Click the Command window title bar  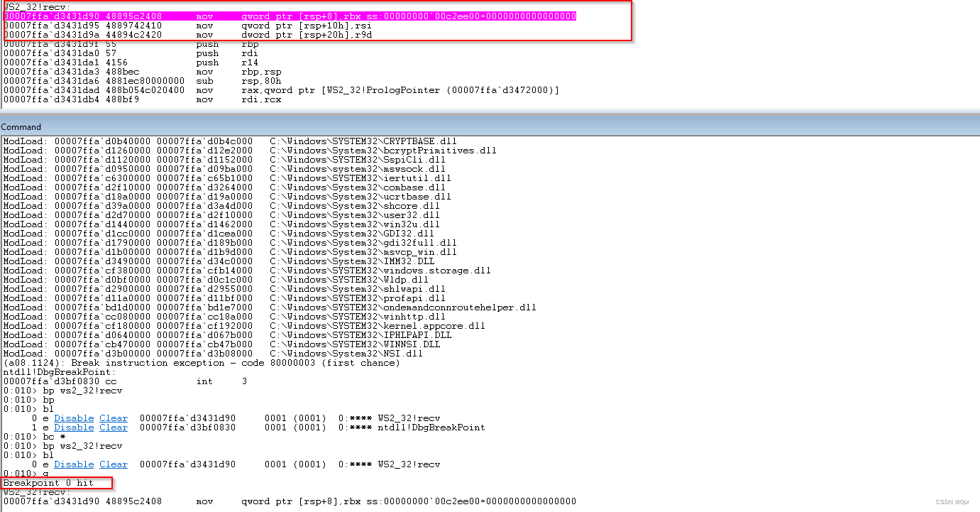pos(490,126)
